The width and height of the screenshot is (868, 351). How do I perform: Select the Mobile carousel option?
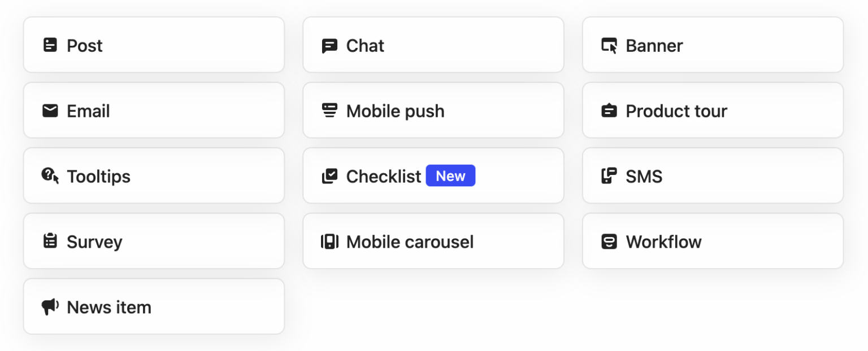click(433, 241)
